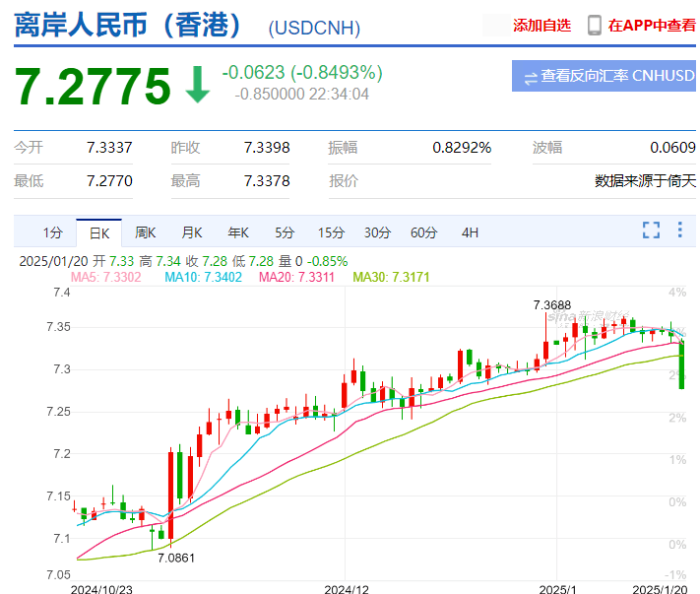Click the MA10: 7.3402 legend label
Screen dimensions: 700x594
[203, 278]
